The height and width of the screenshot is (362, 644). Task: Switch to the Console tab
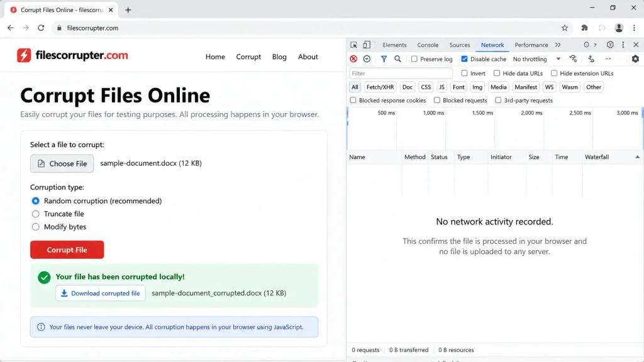428,45
